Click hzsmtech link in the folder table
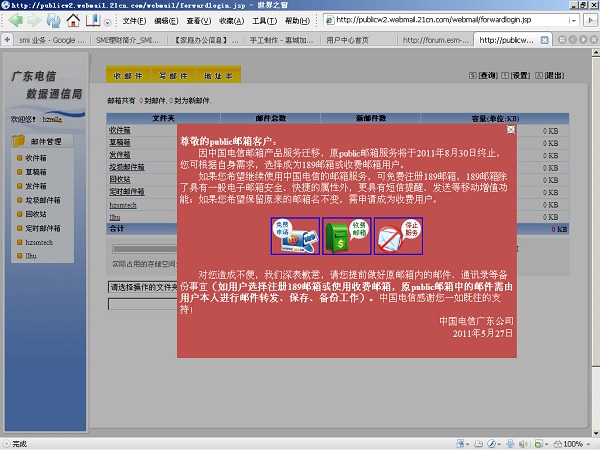The width and height of the screenshot is (600, 450). pyautogui.click(x=123, y=205)
